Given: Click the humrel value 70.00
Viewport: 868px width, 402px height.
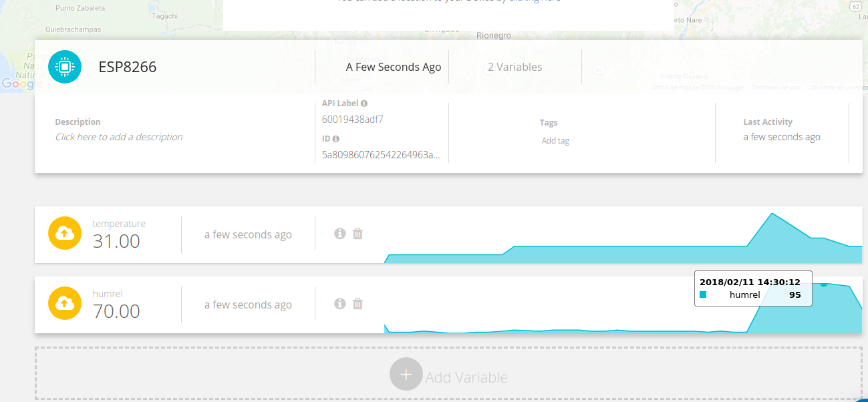Looking at the screenshot, I should [x=116, y=311].
